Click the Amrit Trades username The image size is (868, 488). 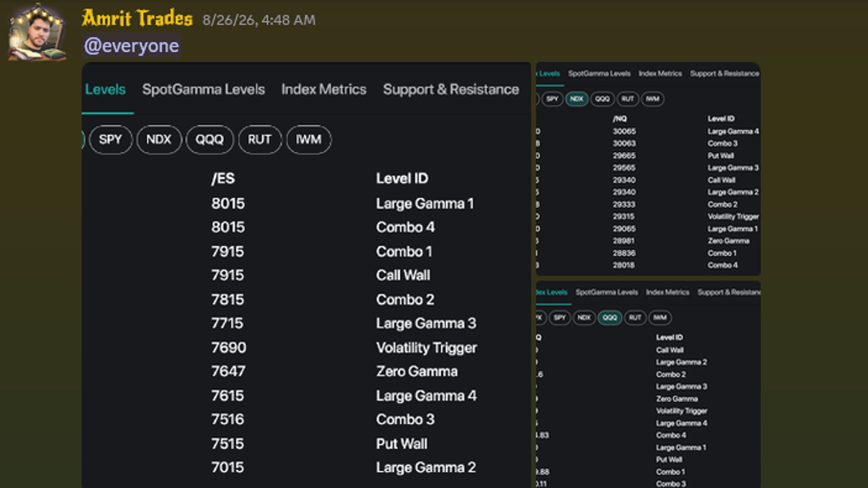[137, 18]
